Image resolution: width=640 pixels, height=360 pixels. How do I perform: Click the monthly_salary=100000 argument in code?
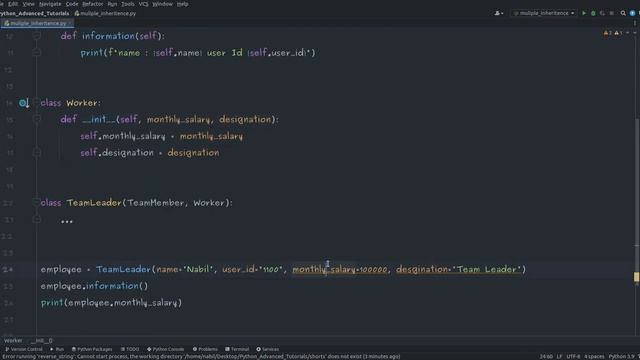340,269
